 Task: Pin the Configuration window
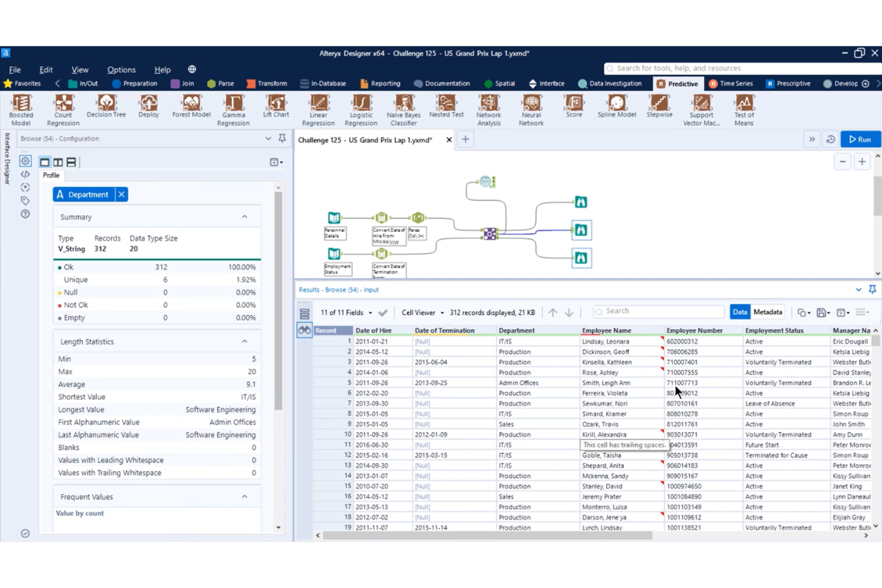282,138
